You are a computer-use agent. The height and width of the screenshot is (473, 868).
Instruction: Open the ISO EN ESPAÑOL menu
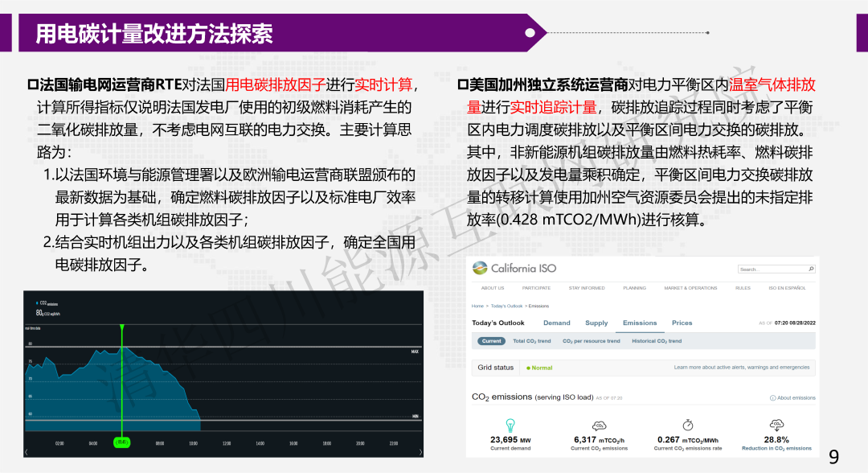point(787,288)
